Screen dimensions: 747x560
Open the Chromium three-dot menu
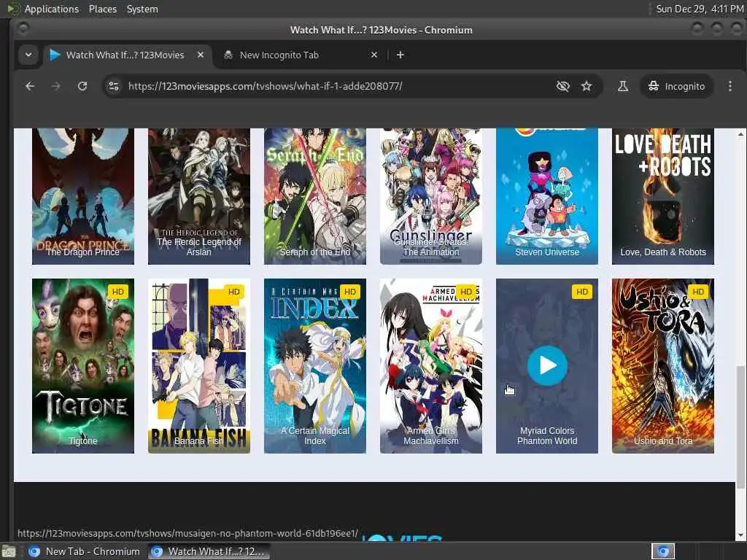pos(729,86)
